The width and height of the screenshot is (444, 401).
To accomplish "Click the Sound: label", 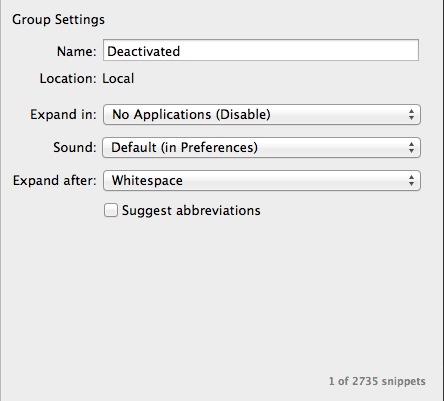I will click(x=75, y=147).
